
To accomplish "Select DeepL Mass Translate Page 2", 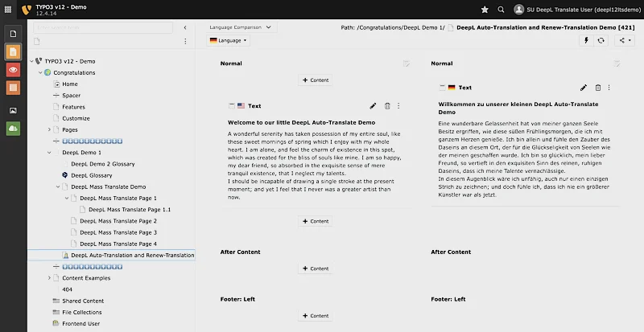I will click(118, 221).
